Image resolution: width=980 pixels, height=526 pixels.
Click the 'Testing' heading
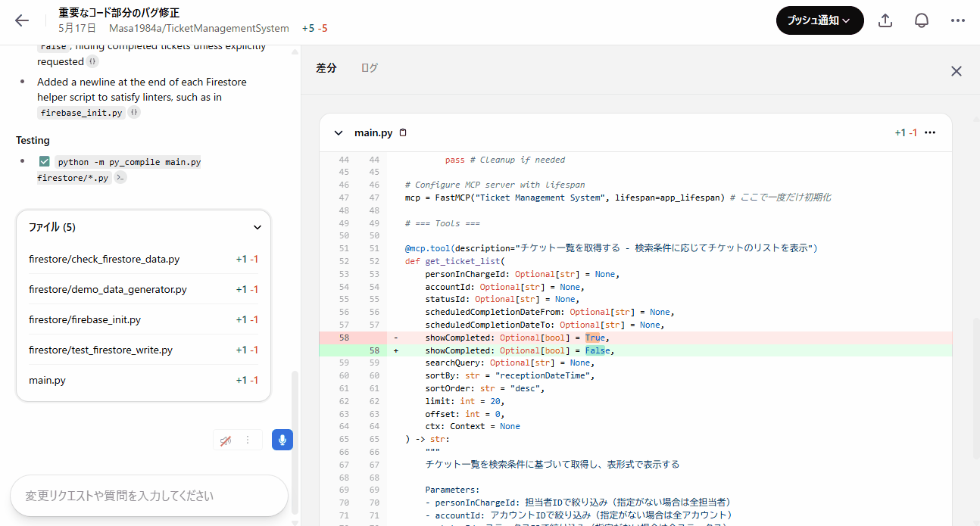(x=33, y=140)
